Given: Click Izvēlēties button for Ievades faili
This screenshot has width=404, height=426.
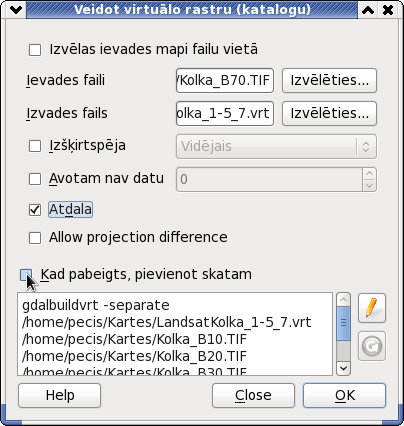Looking at the screenshot, I should tap(329, 80).
